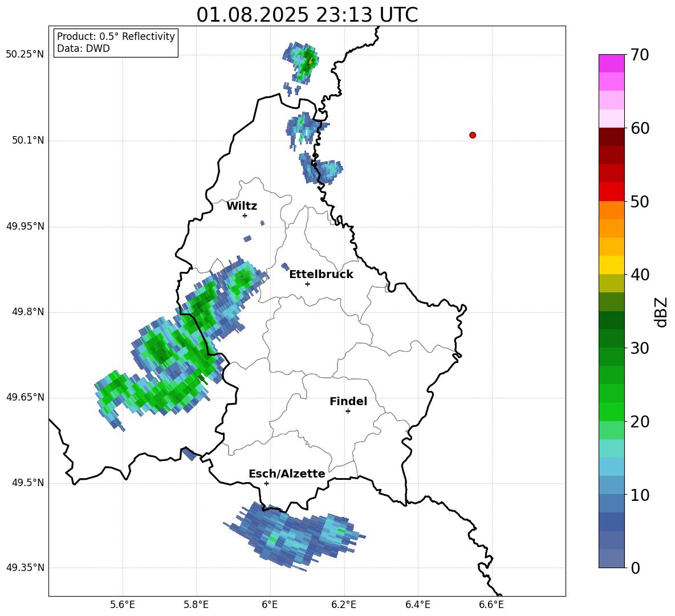675x616 pixels.
Task: Click the 5.8°E longitude label
Action: (x=196, y=605)
